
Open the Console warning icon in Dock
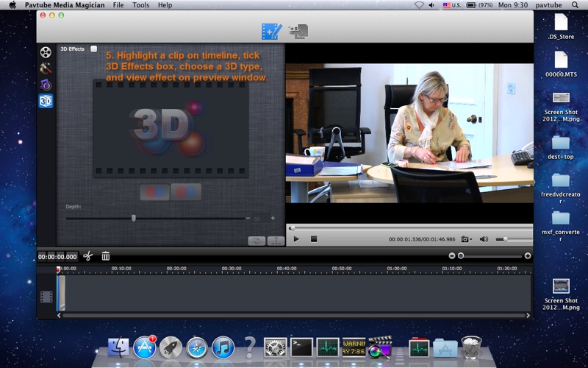pos(354,347)
